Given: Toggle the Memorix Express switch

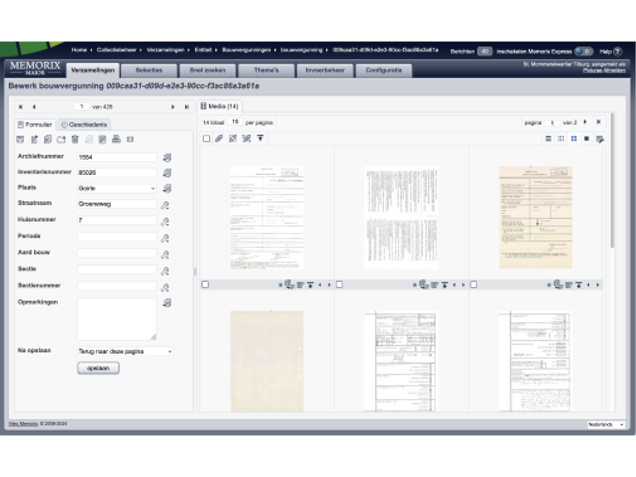Looking at the screenshot, I should tap(584, 52).
